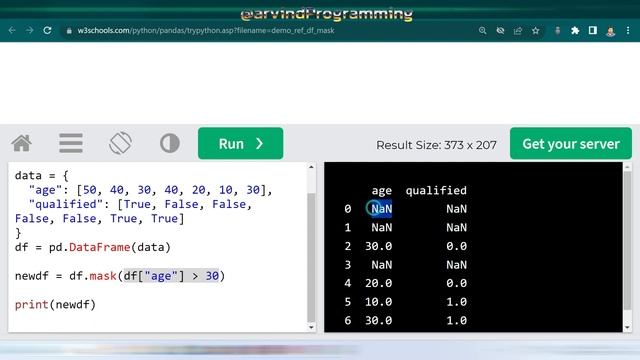Click the 'print(newdf)' code line

(x=55, y=304)
